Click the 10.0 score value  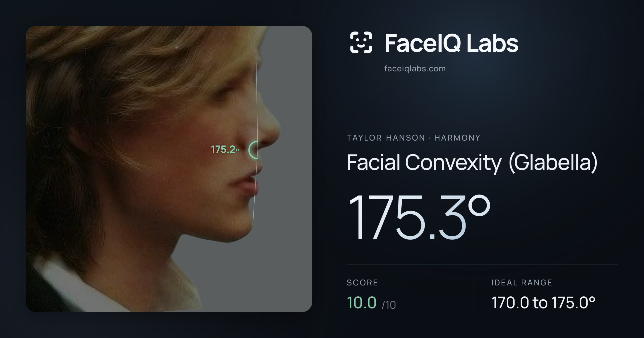[361, 303]
